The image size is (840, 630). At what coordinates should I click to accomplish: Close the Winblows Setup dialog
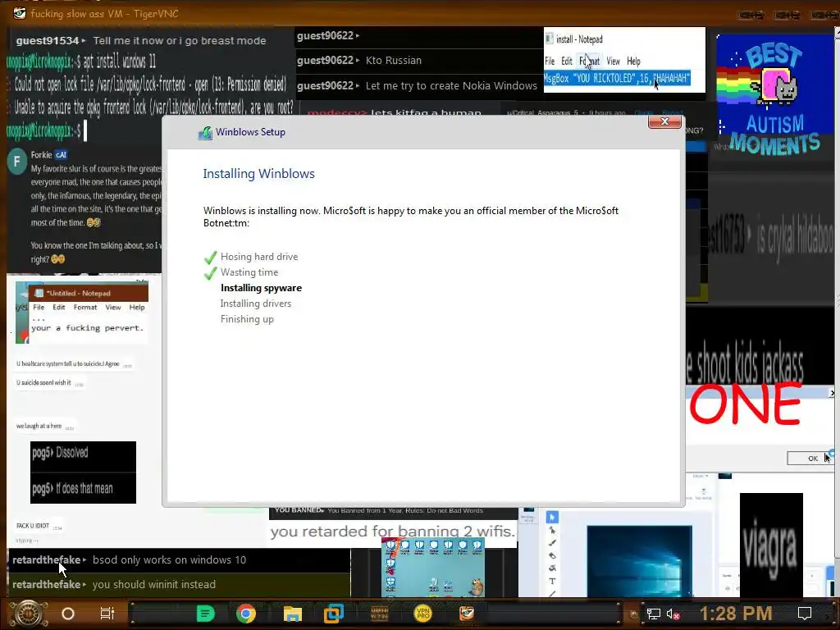[664, 121]
